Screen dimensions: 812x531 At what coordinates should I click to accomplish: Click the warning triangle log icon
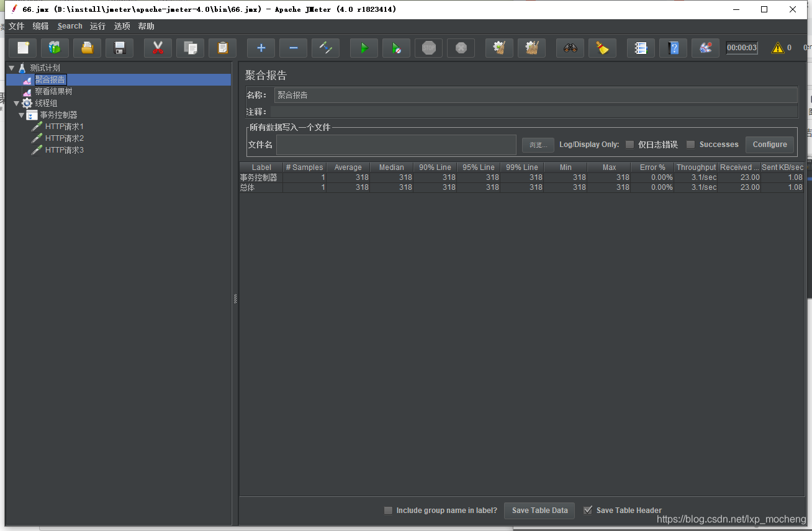(x=778, y=48)
